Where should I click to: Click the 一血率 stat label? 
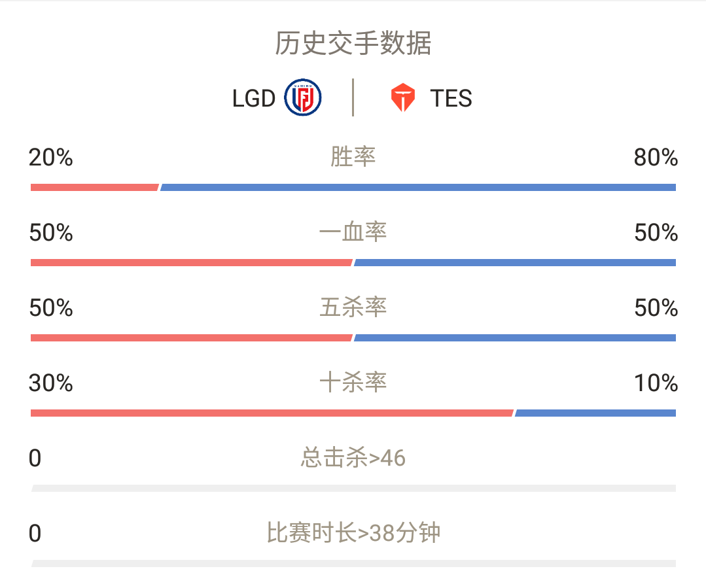tap(353, 232)
